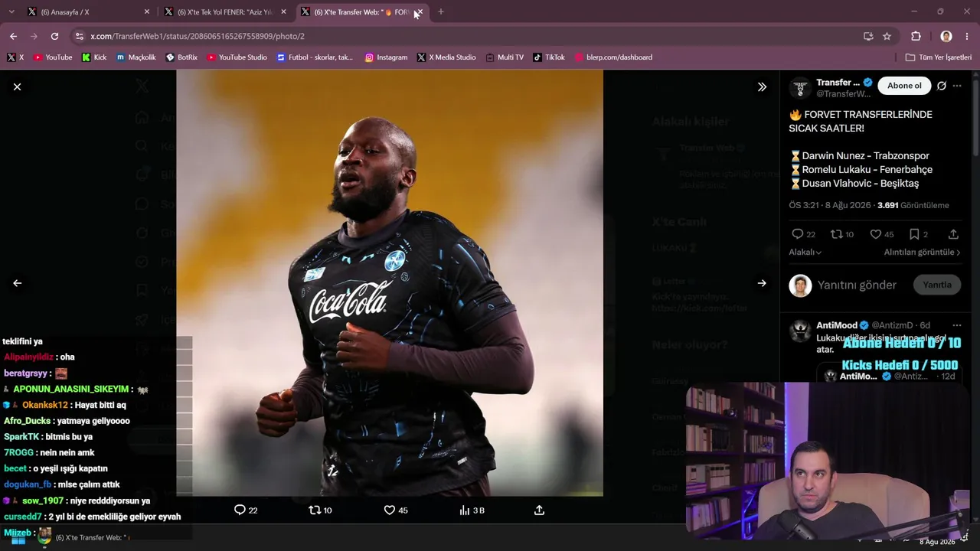
Task: Open the AntiMood profile avatar
Action: point(800,330)
